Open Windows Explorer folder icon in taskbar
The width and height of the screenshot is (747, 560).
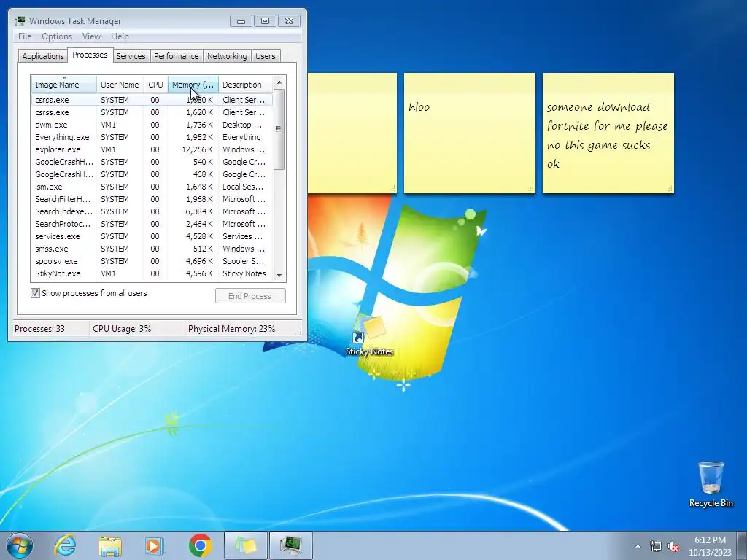pos(110,545)
